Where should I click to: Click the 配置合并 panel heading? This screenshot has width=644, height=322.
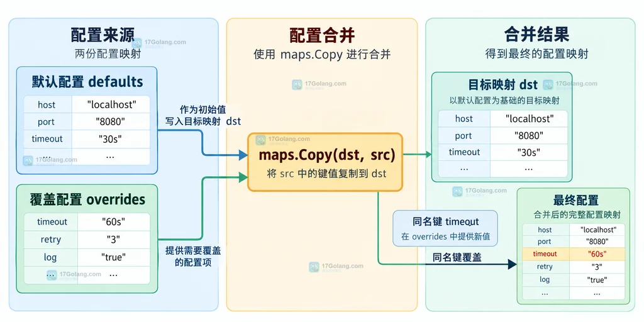pos(323,35)
